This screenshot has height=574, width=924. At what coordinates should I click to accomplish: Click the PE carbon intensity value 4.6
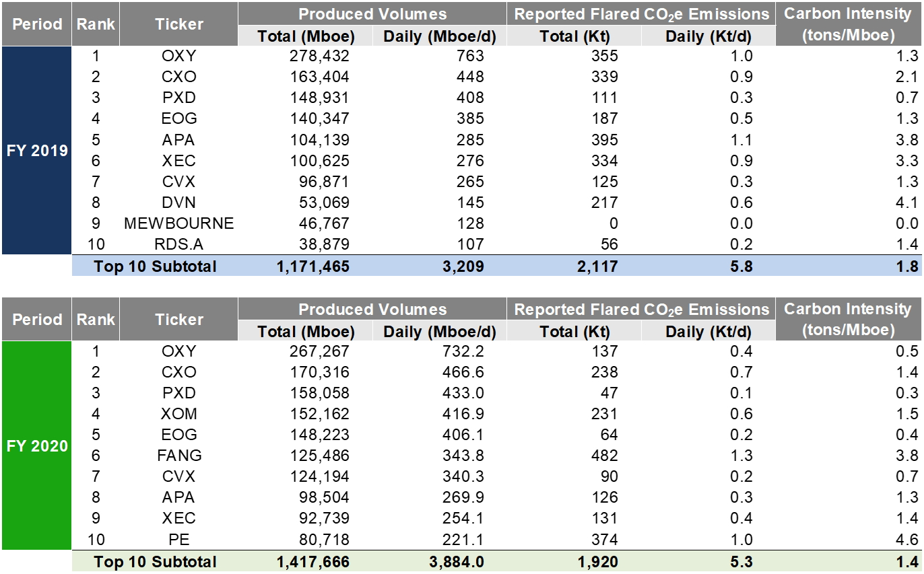tap(907, 539)
